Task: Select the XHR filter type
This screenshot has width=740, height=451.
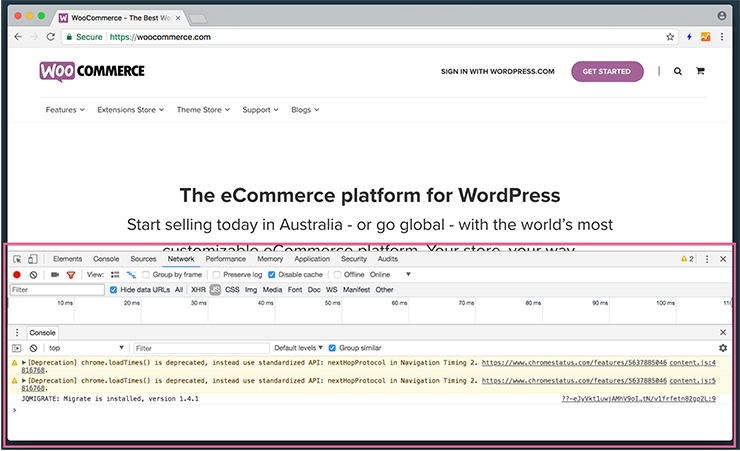Action: click(198, 290)
